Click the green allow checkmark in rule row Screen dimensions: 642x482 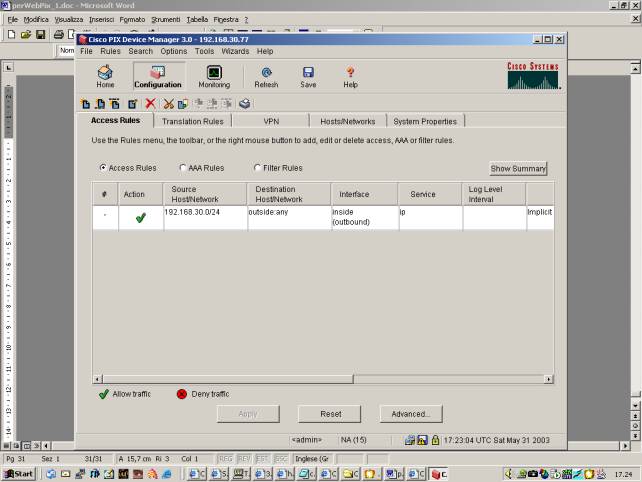coord(141,218)
